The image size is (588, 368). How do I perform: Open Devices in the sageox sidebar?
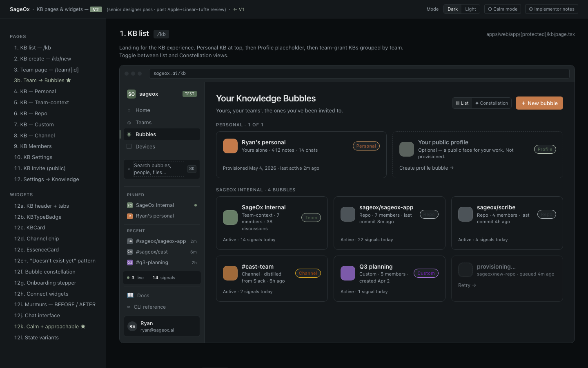coord(162,146)
